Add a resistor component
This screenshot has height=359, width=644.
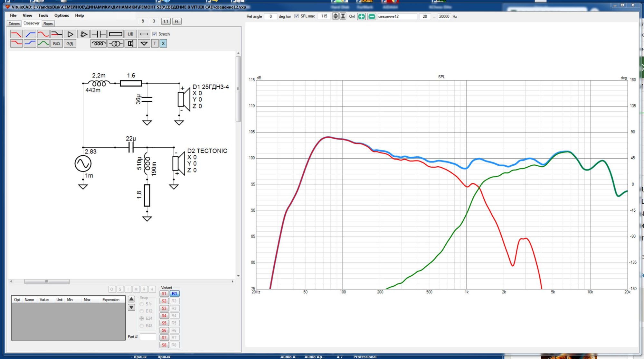click(x=115, y=34)
